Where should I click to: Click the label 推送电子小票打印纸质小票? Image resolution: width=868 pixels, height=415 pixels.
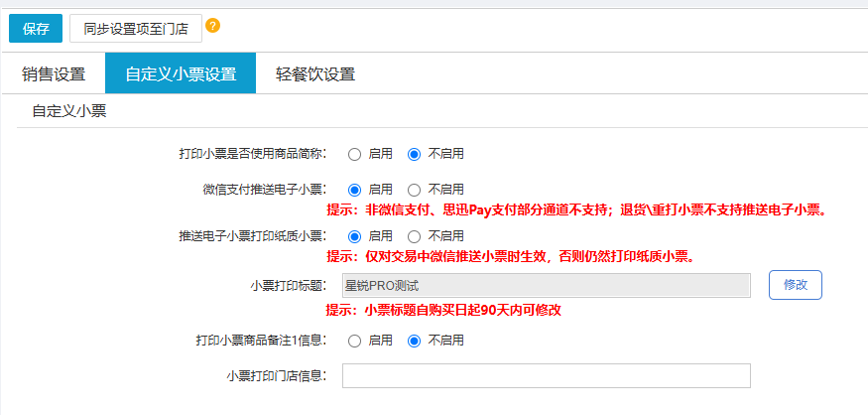pos(253,236)
